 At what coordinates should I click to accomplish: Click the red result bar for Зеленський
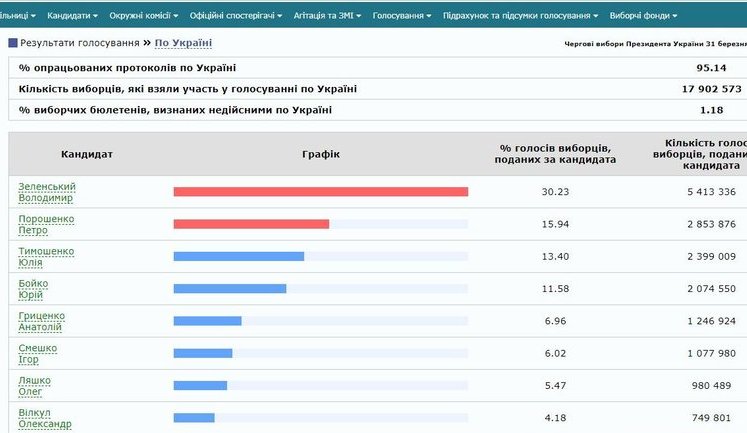pyautogui.click(x=321, y=191)
